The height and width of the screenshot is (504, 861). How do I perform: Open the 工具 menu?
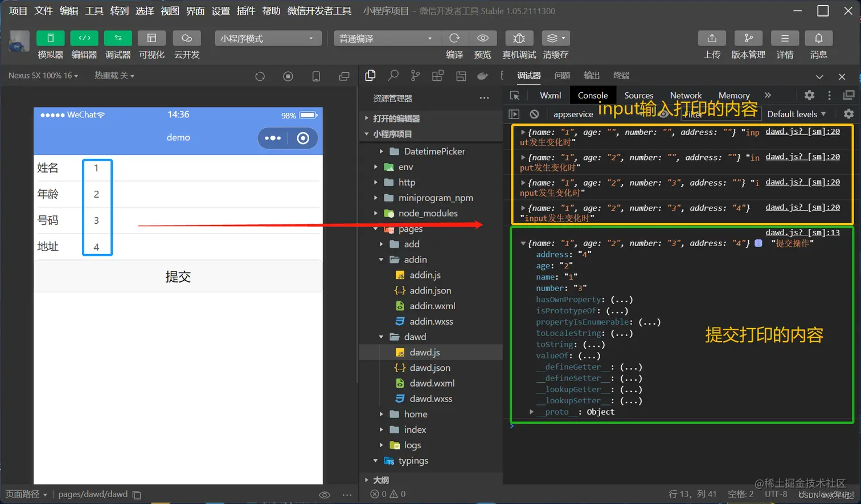[x=94, y=11]
